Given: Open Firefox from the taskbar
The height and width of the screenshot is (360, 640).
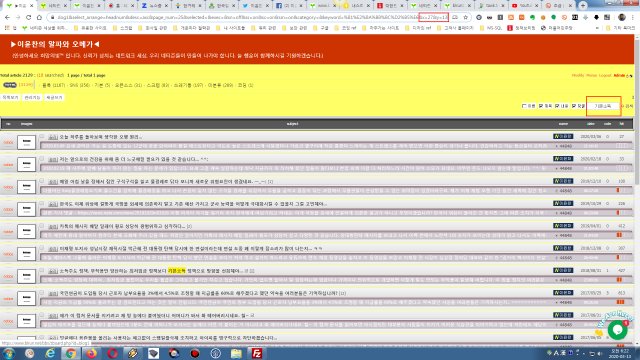Looking at the screenshot, I should point(91,353).
